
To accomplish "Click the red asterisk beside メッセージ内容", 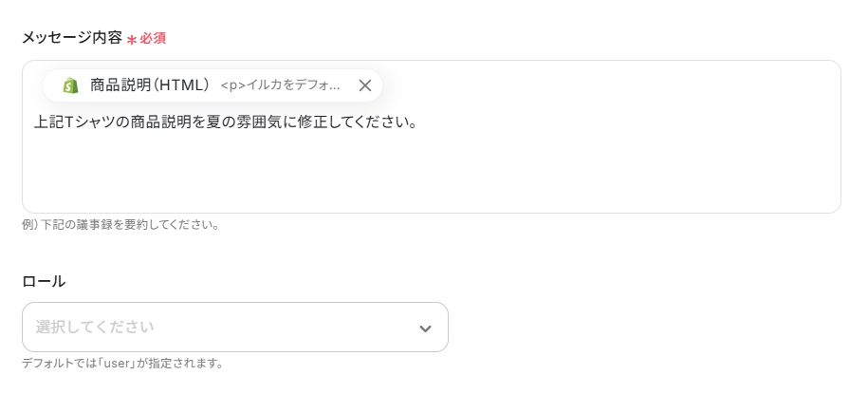I will 132,40.
